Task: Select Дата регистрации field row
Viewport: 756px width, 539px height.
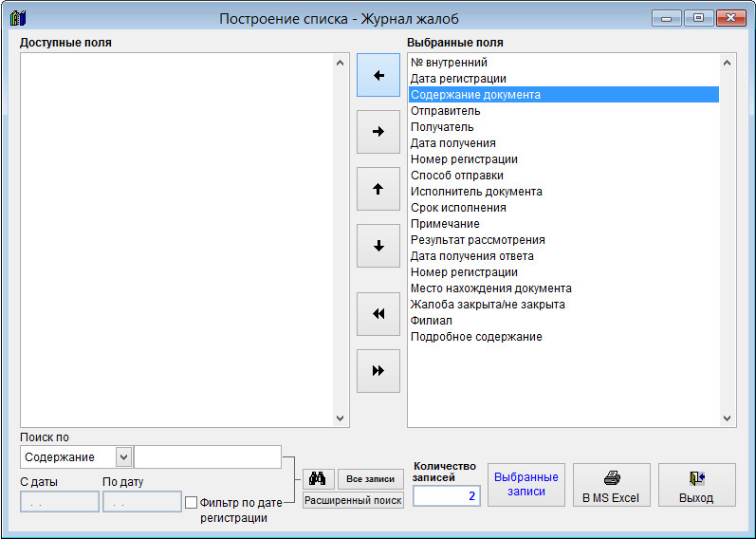Action: tap(563, 79)
